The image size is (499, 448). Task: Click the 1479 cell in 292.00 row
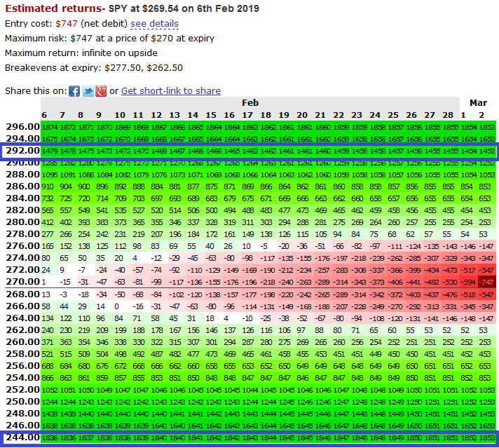pyautogui.click(x=50, y=151)
